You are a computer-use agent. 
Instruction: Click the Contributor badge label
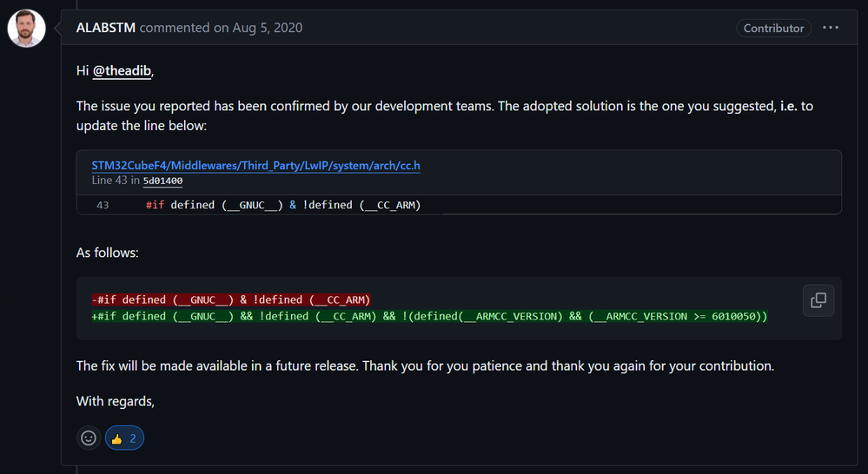773,29
